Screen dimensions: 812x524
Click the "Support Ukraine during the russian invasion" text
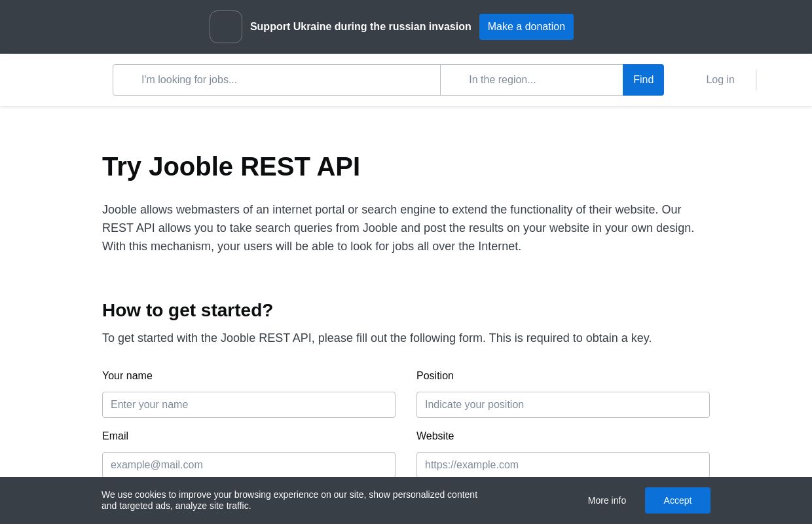pos(361,27)
